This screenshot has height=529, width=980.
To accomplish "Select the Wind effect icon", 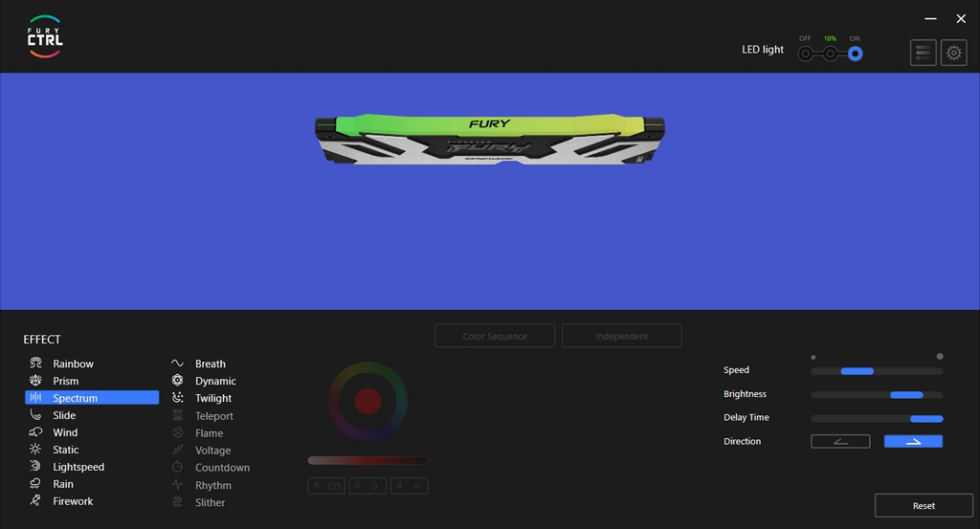I will click(35, 431).
